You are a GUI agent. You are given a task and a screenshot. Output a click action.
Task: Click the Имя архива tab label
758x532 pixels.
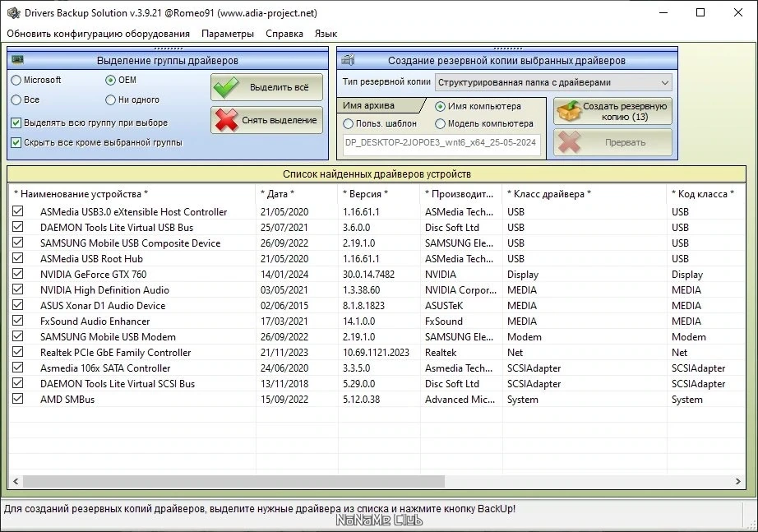click(369, 105)
